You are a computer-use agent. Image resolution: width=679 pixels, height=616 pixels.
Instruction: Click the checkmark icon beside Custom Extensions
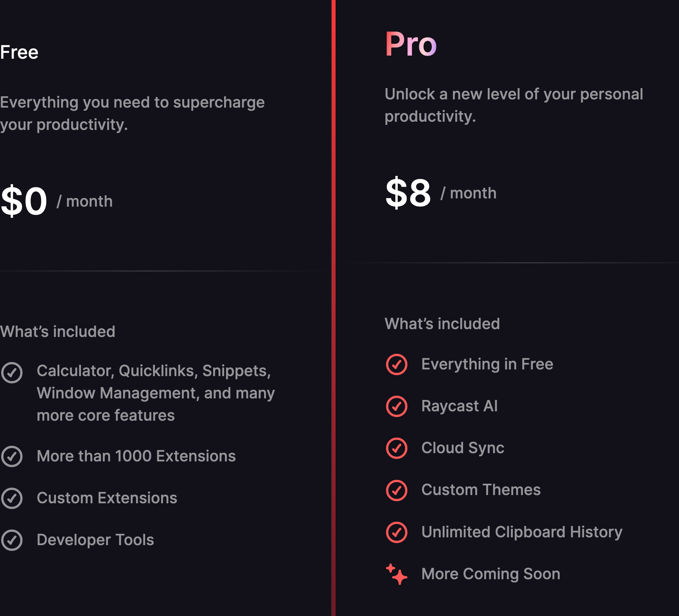[x=12, y=498]
